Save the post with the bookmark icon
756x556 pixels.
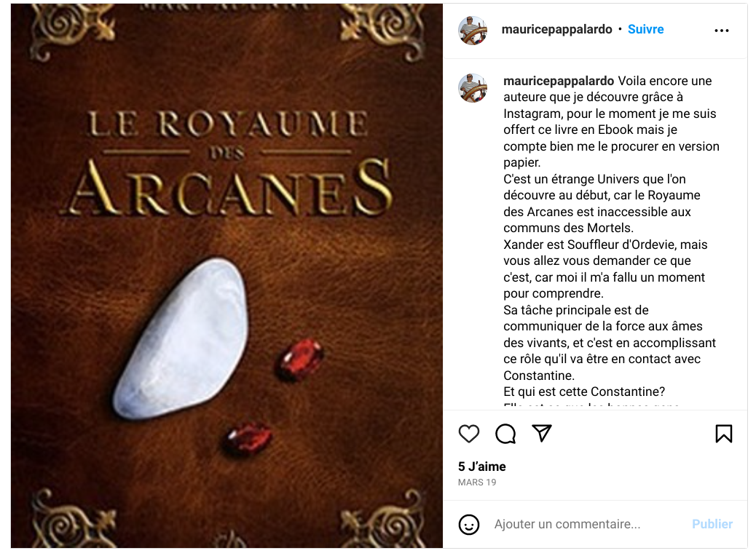click(724, 434)
